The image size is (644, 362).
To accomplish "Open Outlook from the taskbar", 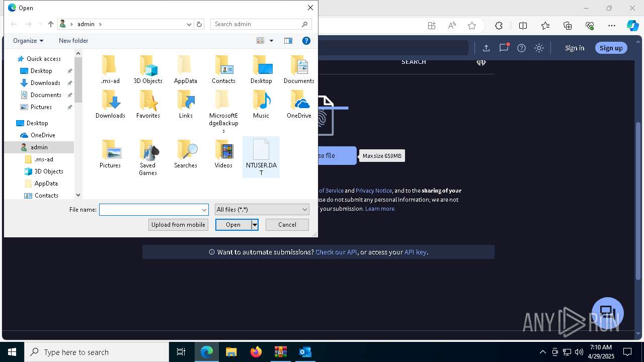I will 305,352.
